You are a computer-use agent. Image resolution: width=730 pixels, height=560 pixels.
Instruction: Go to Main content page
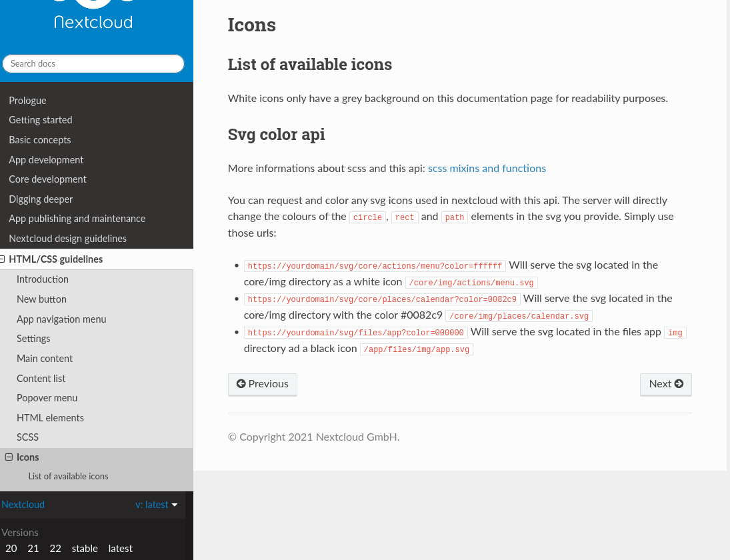[x=45, y=359]
